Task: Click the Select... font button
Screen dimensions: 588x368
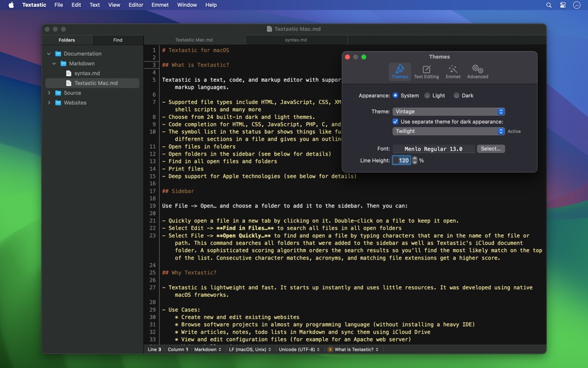Action: [x=490, y=149]
